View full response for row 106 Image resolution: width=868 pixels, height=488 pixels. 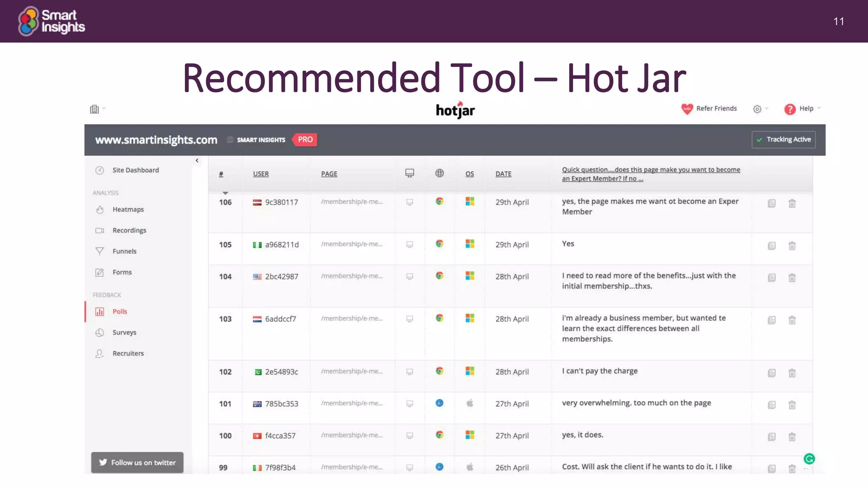point(772,204)
